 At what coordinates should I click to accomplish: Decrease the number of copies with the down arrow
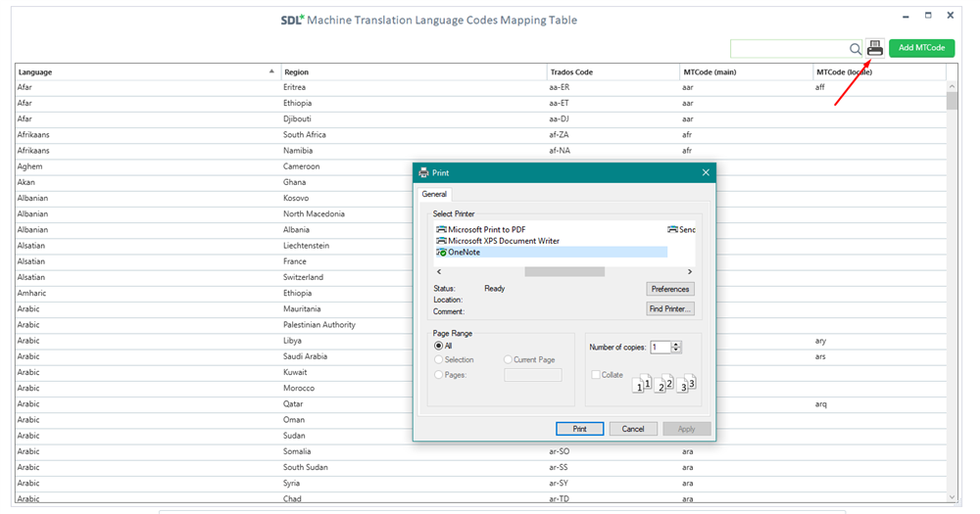(x=675, y=351)
